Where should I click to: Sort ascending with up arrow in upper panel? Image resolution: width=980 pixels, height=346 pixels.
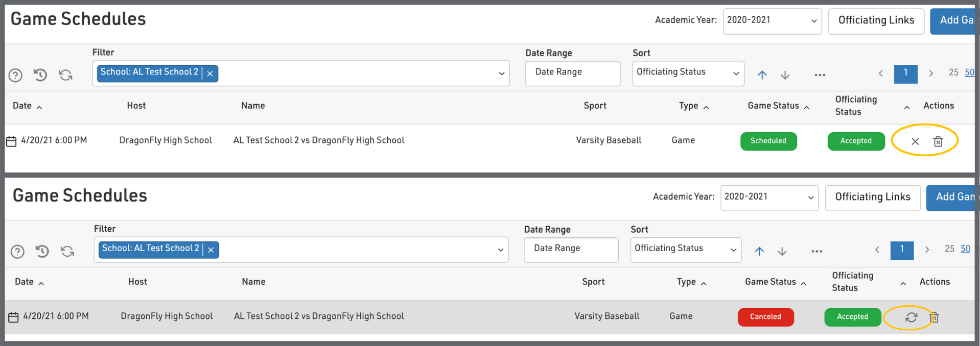tap(762, 75)
